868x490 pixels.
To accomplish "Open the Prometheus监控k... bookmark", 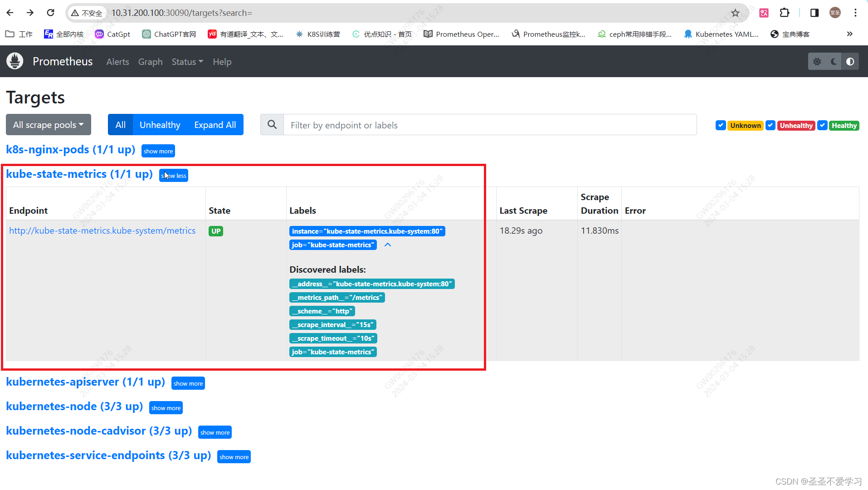I will click(548, 34).
